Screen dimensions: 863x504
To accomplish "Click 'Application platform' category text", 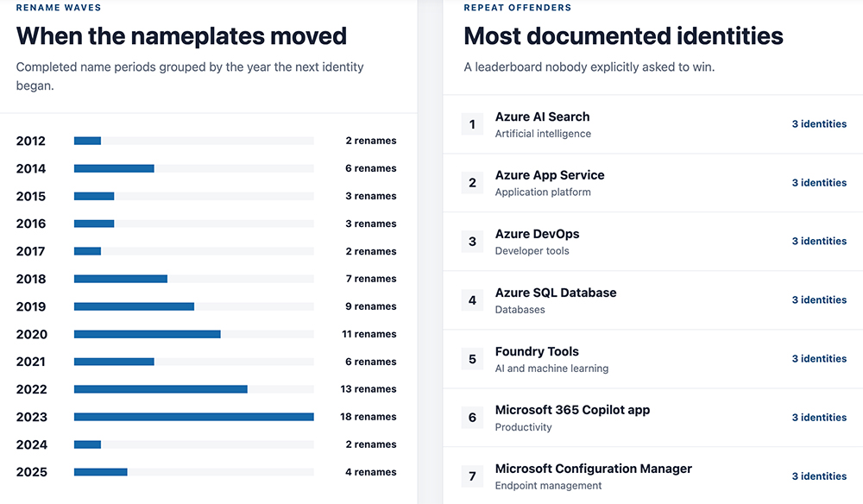I will pyautogui.click(x=543, y=192).
